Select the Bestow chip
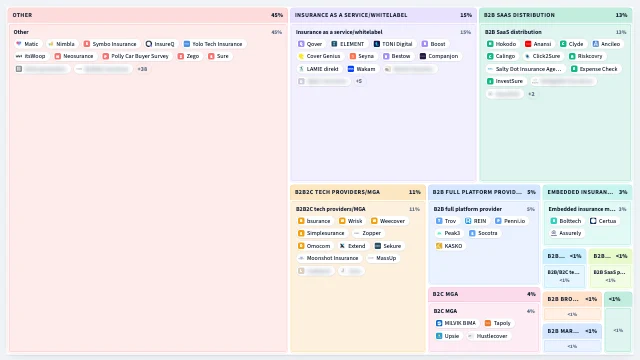 click(397, 56)
